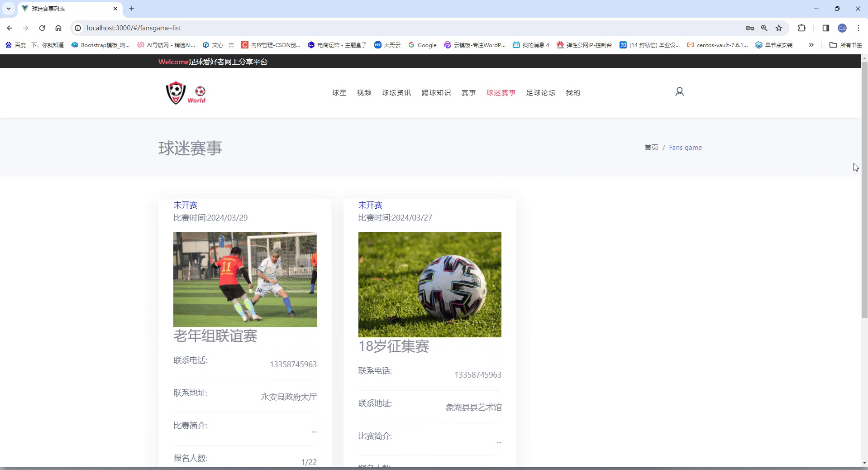Open the password manager key icon
Image resolution: width=868 pixels, height=470 pixels.
point(749,28)
